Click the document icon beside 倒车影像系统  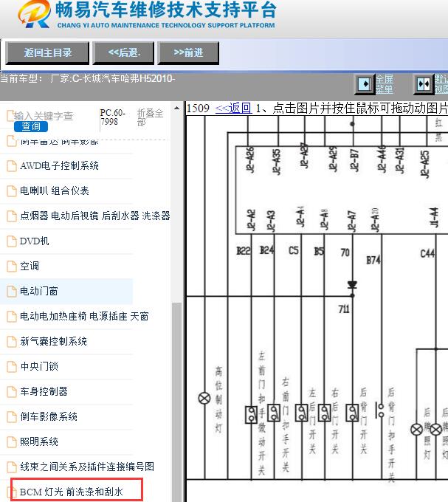(12, 417)
